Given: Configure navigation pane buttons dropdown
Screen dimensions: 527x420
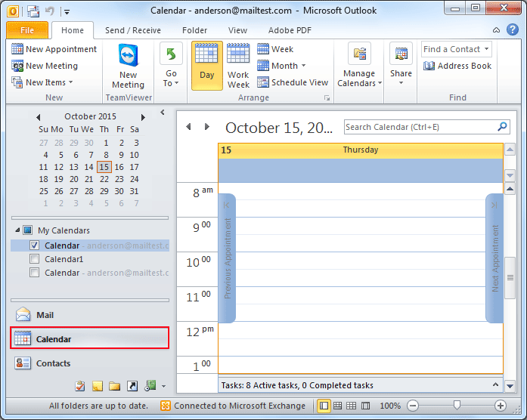Looking at the screenshot, I should click(x=163, y=387).
